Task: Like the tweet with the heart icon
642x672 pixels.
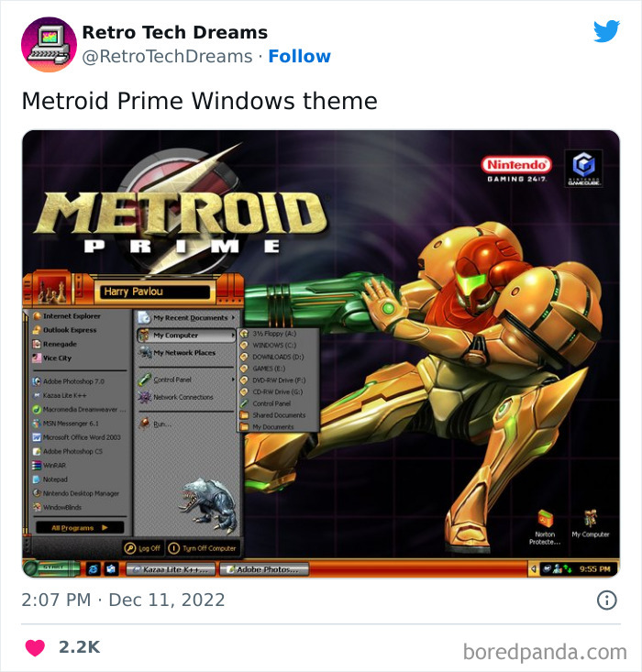Action: point(35,647)
